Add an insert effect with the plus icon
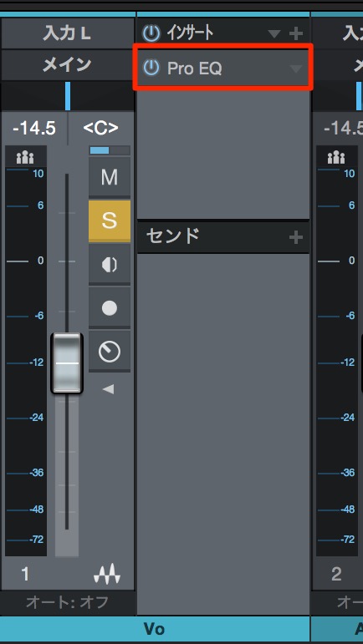Image resolution: width=363 pixels, height=644 pixels. point(296,33)
